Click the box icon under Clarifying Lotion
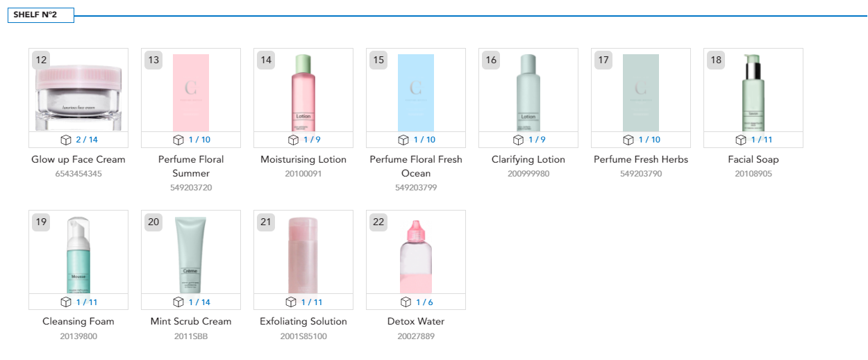868x360 pixels. [x=518, y=140]
